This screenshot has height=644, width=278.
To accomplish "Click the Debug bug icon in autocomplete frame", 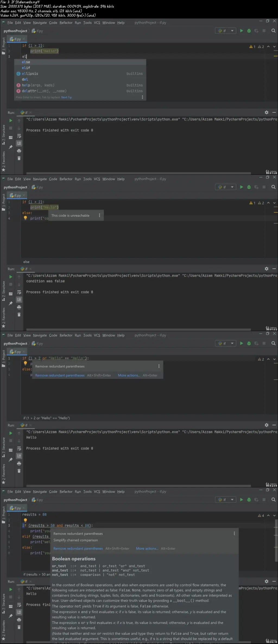I will [x=249, y=31].
